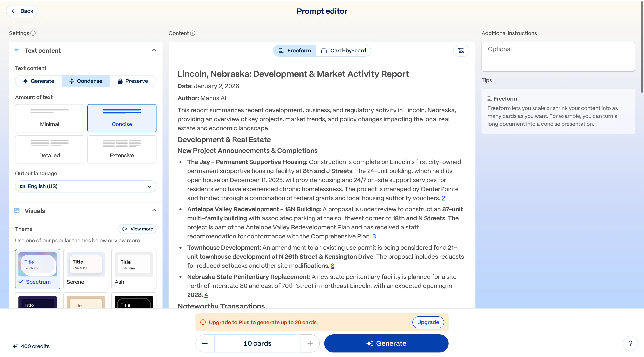Click the 400 credits sparkle indicator
644x357 pixels.
coord(31,346)
